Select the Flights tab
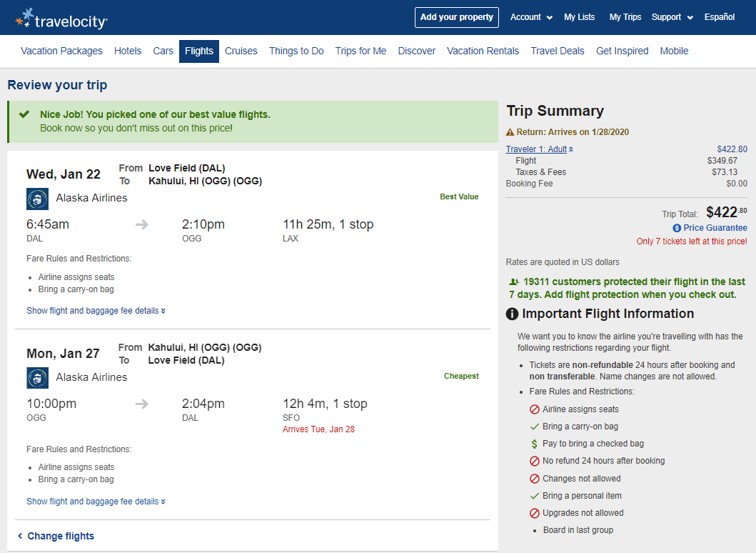Image resolution: width=756 pixels, height=553 pixels. click(x=199, y=51)
